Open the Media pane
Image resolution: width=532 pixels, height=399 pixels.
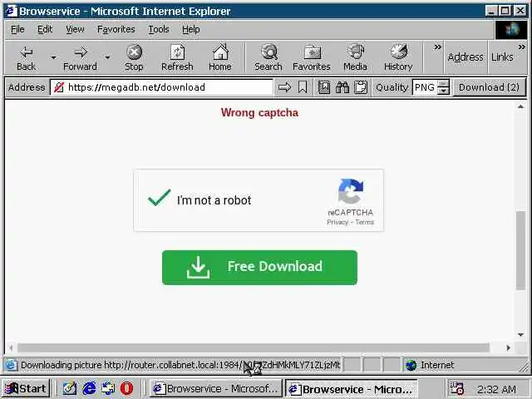pyautogui.click(x=355, y=57)
